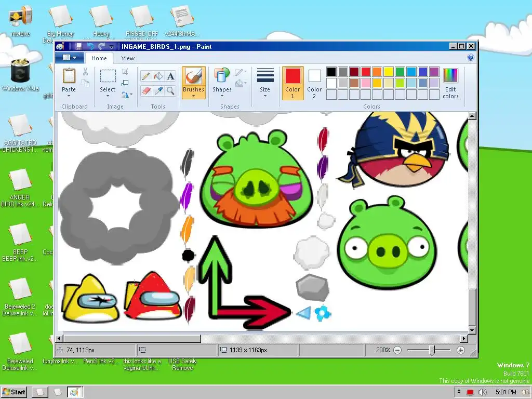Select the 'Bejeweled Deluxe' desktop shortcut
This screenshot has width=532, height=399.
pos(20,352)
